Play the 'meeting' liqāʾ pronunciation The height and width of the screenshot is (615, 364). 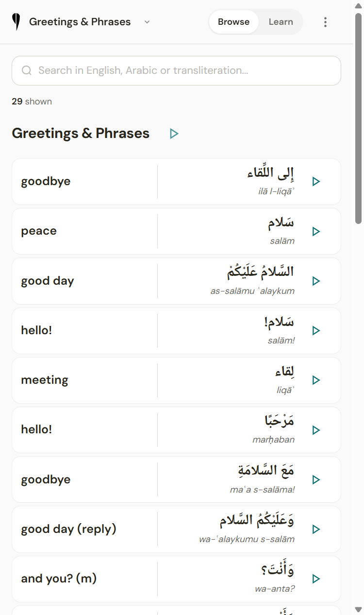(316, 380)
